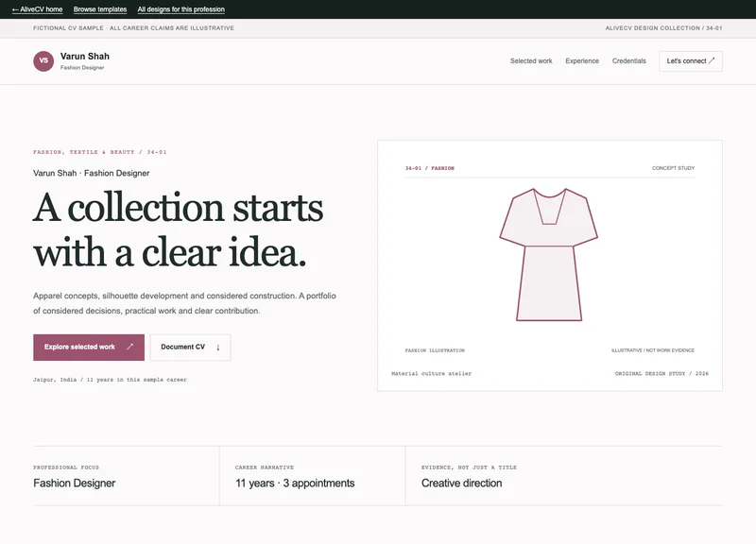Screen dimensions: 756x544
Task: Click 'Varun Shah · Fashion Designer' subtitle
Action: [x=91, y=173]
